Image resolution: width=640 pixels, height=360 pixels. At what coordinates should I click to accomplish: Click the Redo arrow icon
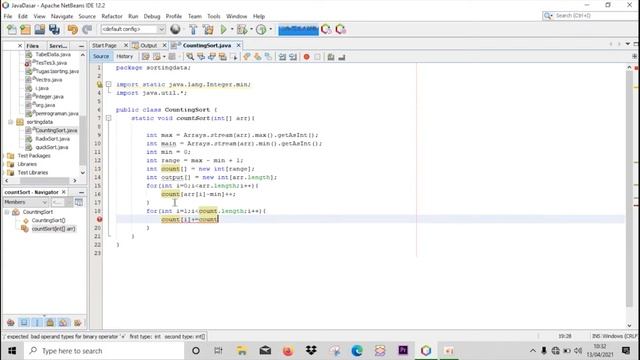[x=87, y=29]
